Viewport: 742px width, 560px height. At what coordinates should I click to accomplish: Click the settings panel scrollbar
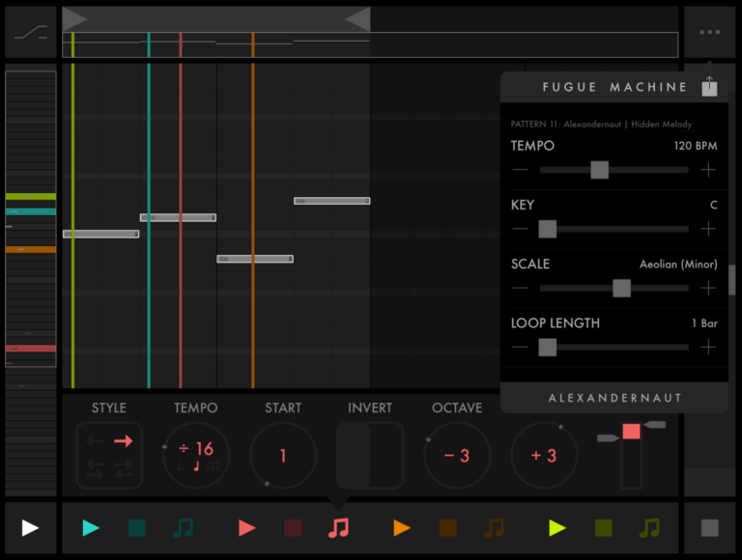[732, 280]
